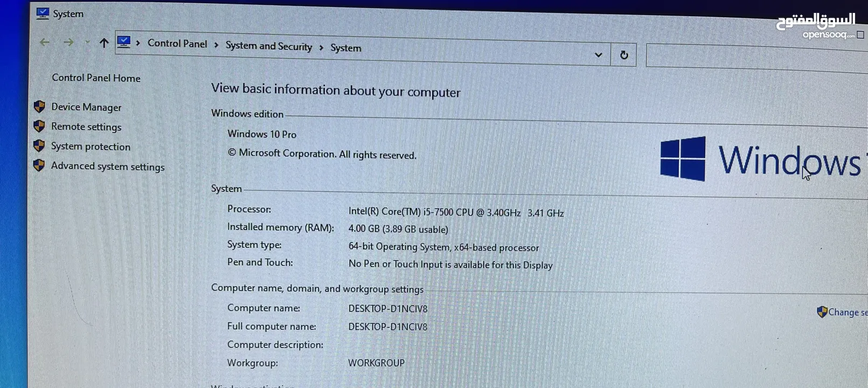
Task: Open address bar history dropdown
Action: click(598, 55)
